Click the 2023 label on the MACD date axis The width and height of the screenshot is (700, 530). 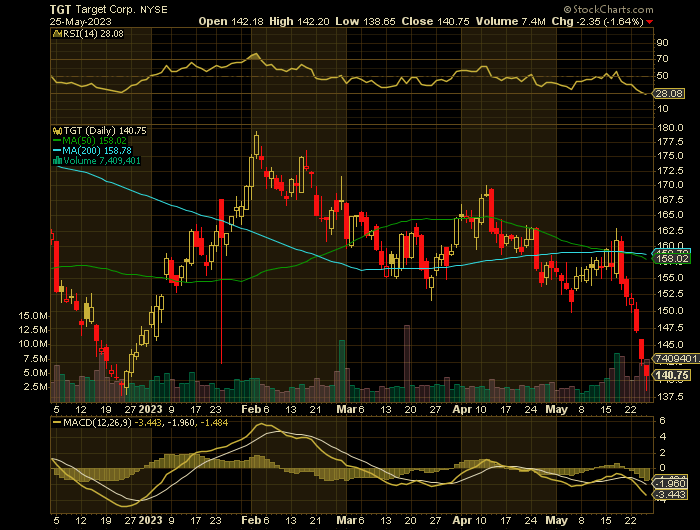(150, 521)
